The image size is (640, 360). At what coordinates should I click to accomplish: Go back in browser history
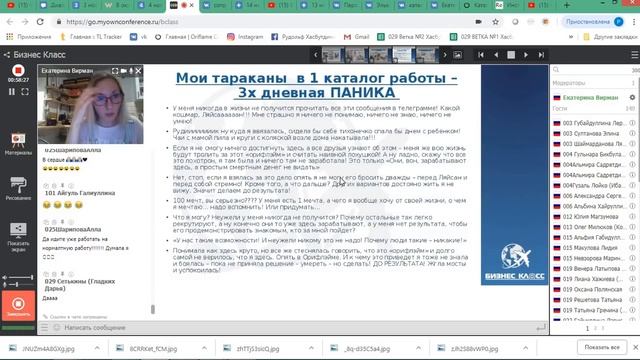(10, 22)
